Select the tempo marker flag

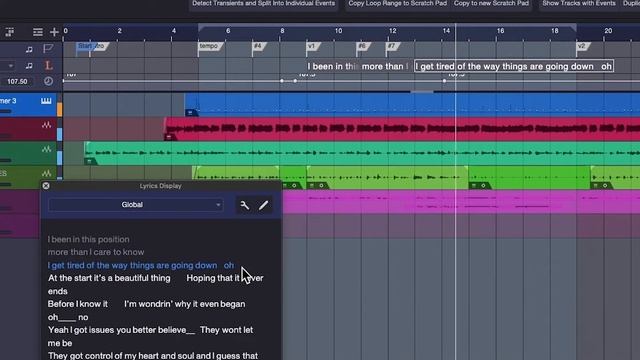[x=210, y=46]
